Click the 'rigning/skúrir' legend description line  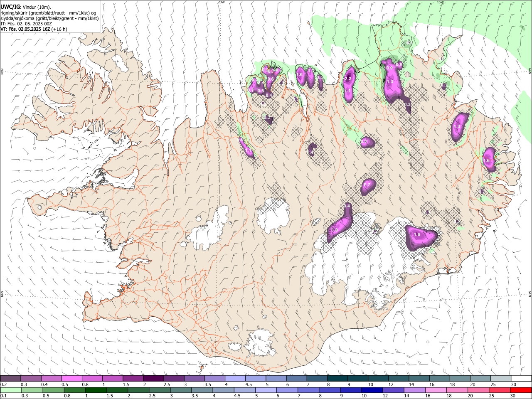point(49,13)
